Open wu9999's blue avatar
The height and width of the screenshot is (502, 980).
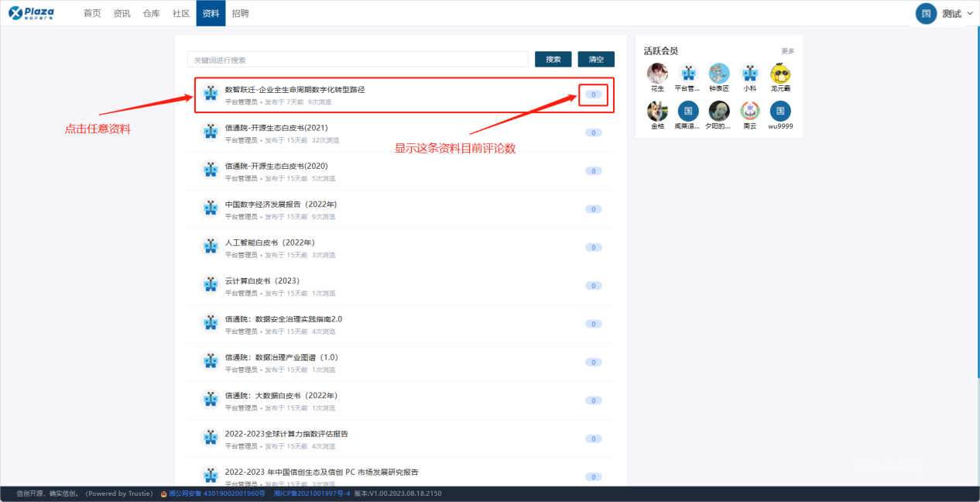780,112
